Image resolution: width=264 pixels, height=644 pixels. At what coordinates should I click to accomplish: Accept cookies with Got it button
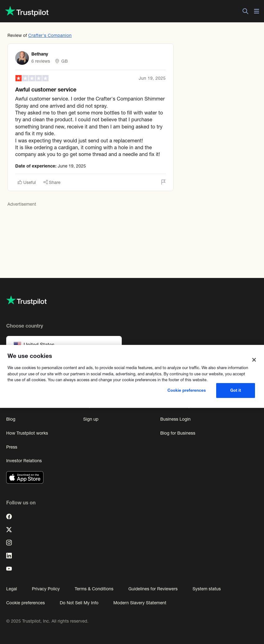click(235, 390)
